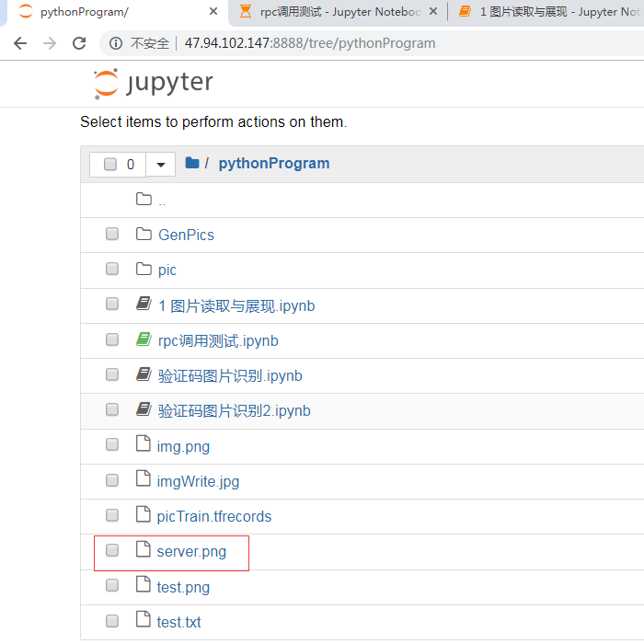Tick the select-all checkbox in the header
This screenshot has height=644, width=644.
[110, 164]
